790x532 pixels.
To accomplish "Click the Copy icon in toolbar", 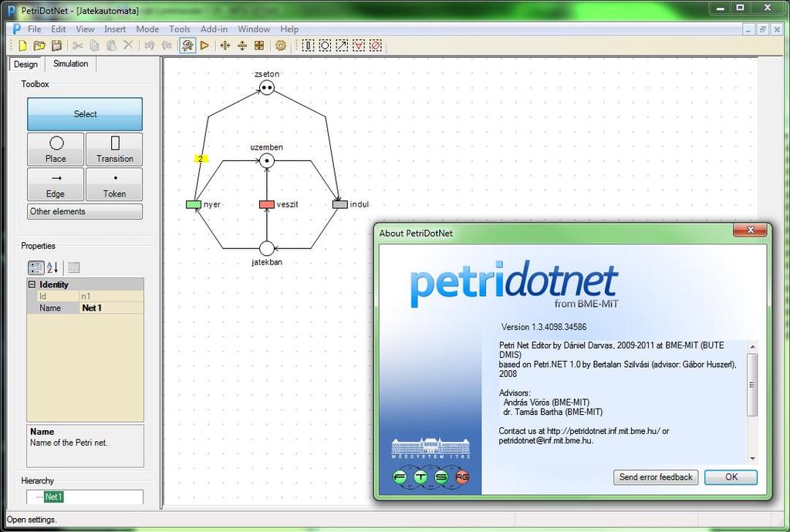I will pos(94,45).
